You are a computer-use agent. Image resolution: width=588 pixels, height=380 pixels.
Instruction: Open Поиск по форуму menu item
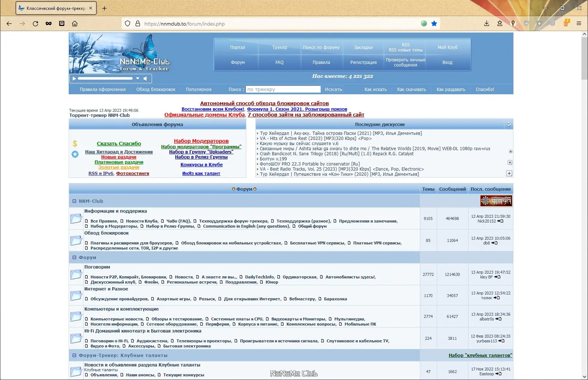pos(321,47)
